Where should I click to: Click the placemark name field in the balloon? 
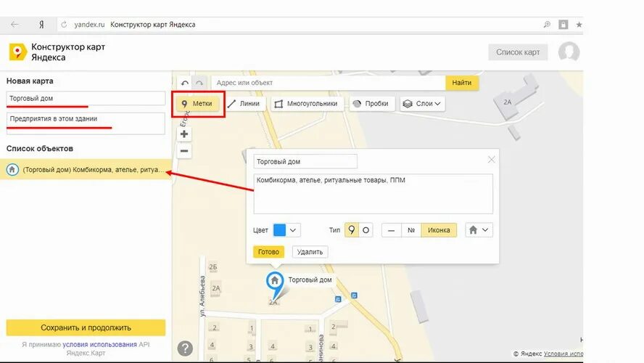tap(305, 162)
